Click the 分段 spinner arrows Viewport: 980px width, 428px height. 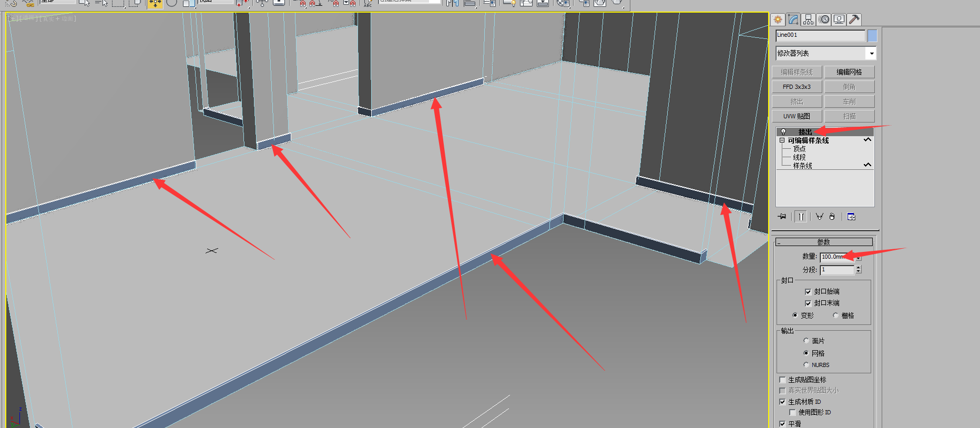(x=859, y=270)
